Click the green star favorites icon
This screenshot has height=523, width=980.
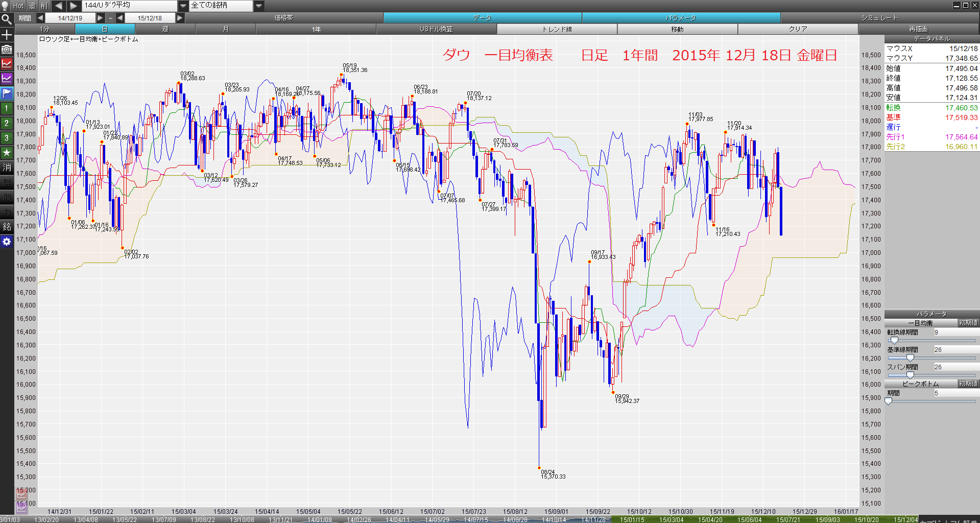click(6, 153)
